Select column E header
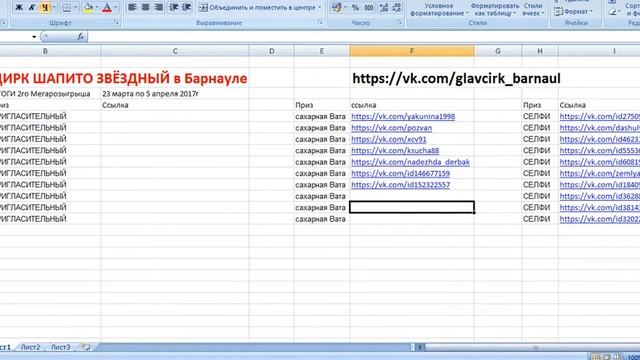The height and width of the screenshot is (360, 640). (x=322, y=51)
